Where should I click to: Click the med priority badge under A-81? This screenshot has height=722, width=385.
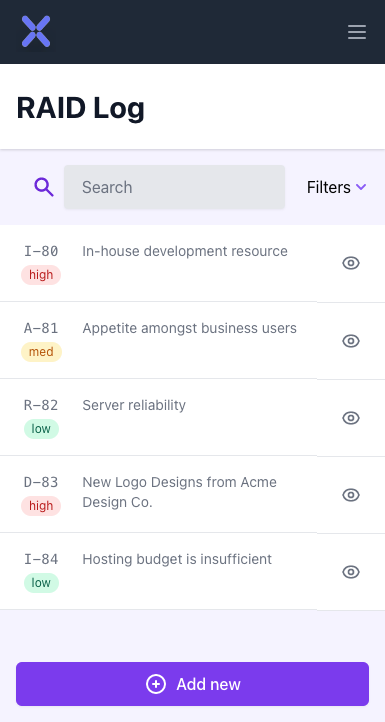click(x=41, y=352)
